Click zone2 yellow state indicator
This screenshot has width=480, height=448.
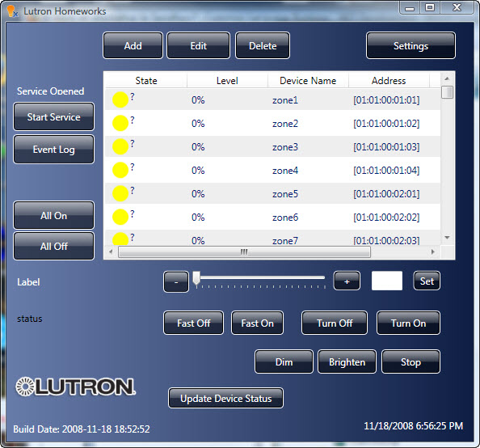pos(120,123)
